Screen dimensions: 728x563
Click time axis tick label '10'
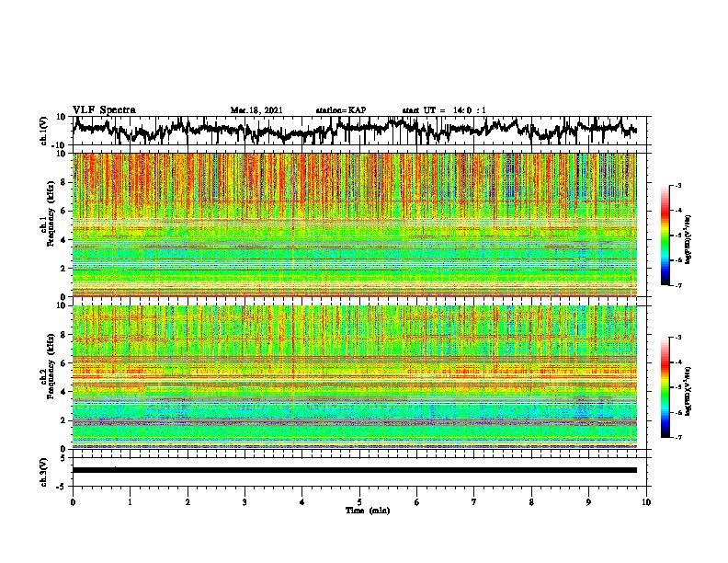click(646, 502)
